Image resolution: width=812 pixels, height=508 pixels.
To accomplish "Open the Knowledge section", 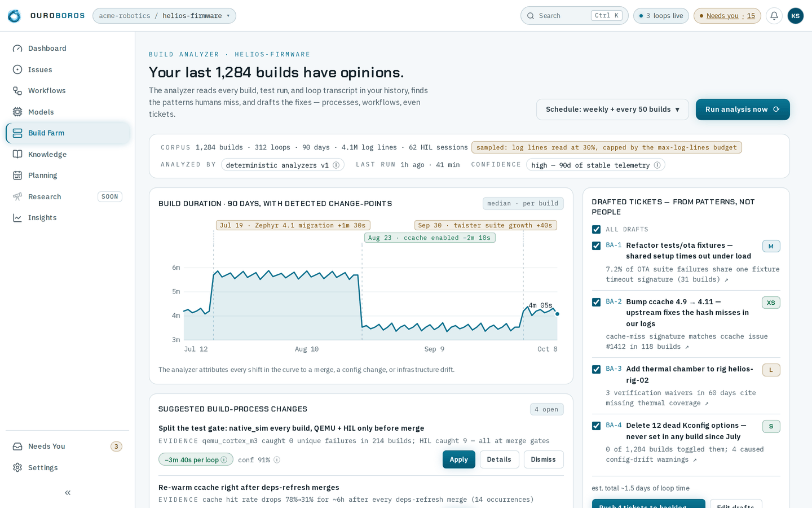I will click(68, 154).
